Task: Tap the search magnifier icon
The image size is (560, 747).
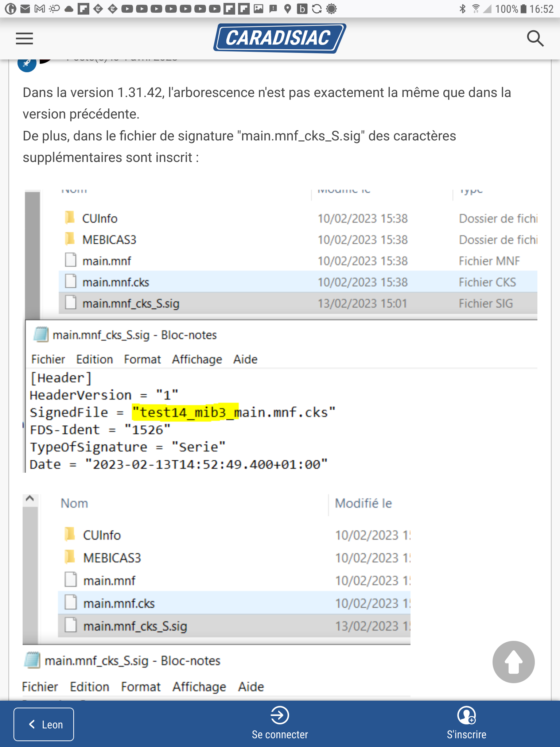Action: coord(535,38)
